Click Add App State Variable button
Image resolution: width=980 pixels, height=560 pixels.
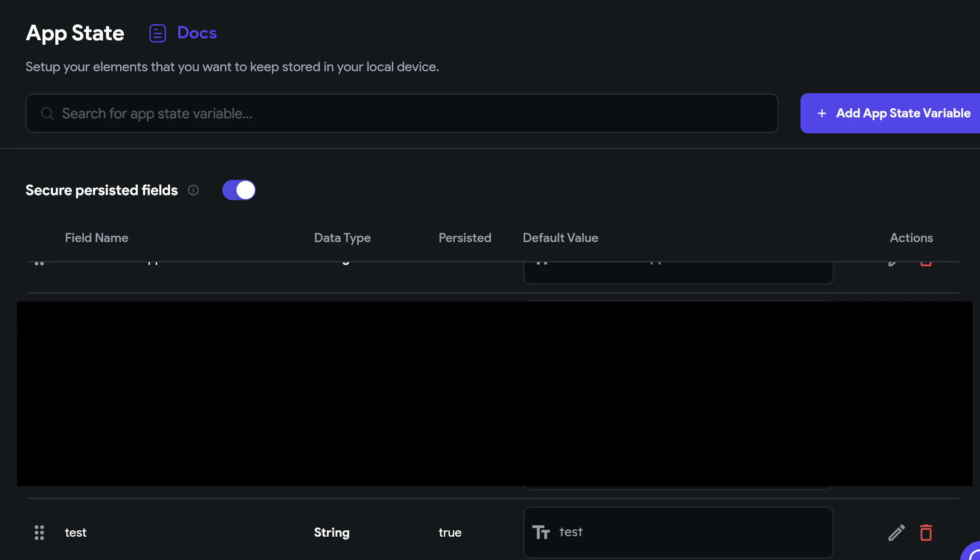point(890,113)
